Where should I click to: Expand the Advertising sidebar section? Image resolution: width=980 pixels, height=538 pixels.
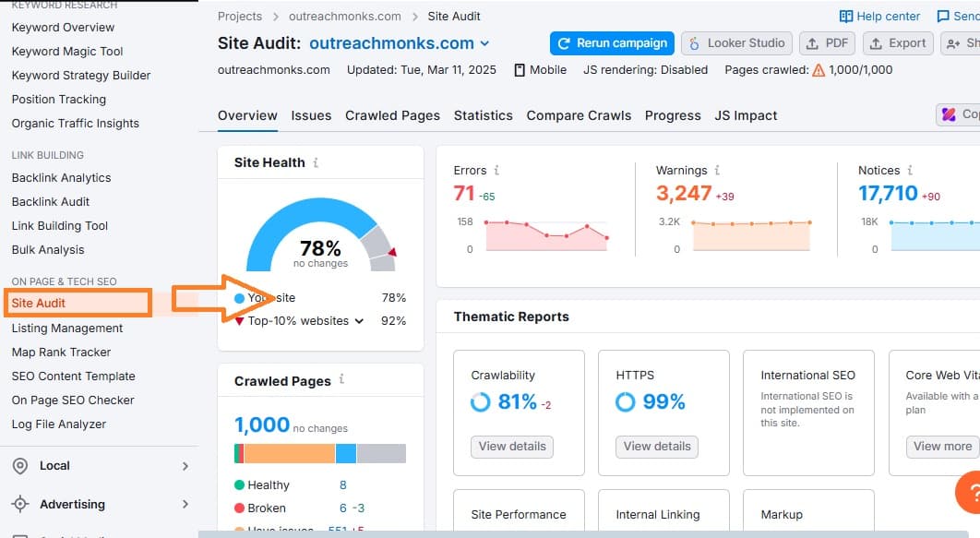point(185,504)
